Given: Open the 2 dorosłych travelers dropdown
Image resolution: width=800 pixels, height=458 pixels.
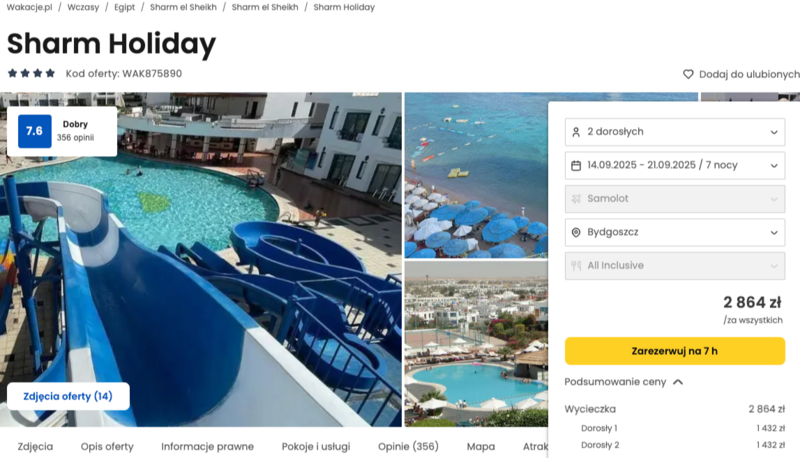Looking at the screenshot, I should point(674,132).
